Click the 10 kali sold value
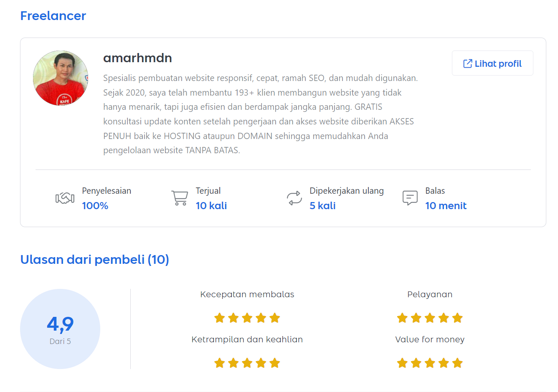558x392 pixels. pyautogui.click(x=211, y=206)
